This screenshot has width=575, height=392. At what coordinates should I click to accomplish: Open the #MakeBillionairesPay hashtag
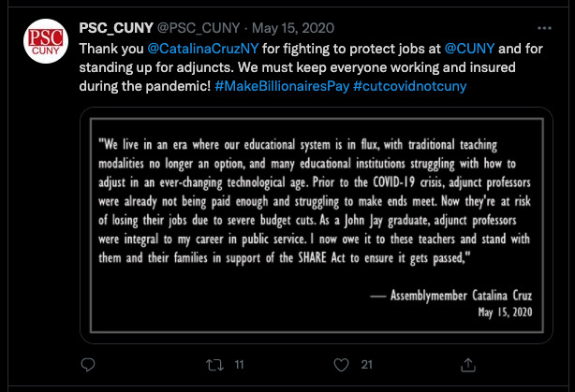285,85
